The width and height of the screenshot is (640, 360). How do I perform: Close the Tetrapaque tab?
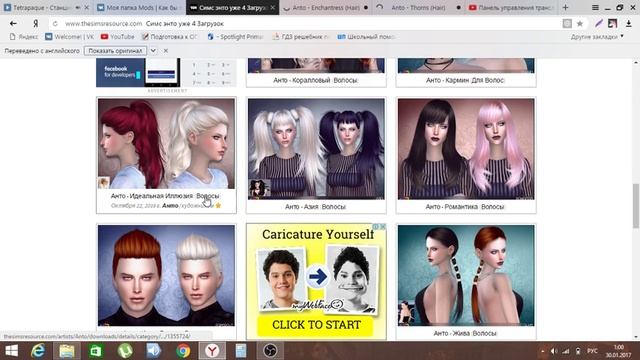87,7
